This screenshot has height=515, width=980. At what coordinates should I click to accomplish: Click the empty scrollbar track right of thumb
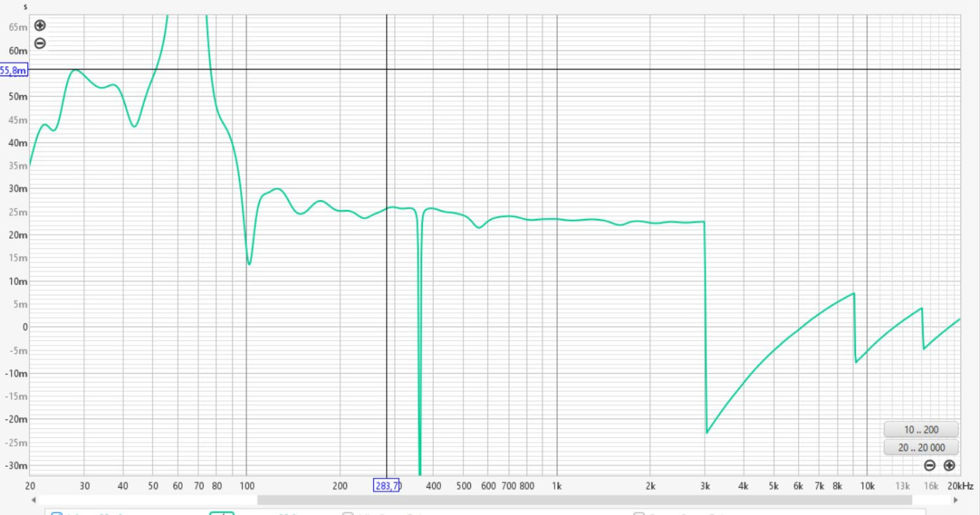[x=931, y=500]
